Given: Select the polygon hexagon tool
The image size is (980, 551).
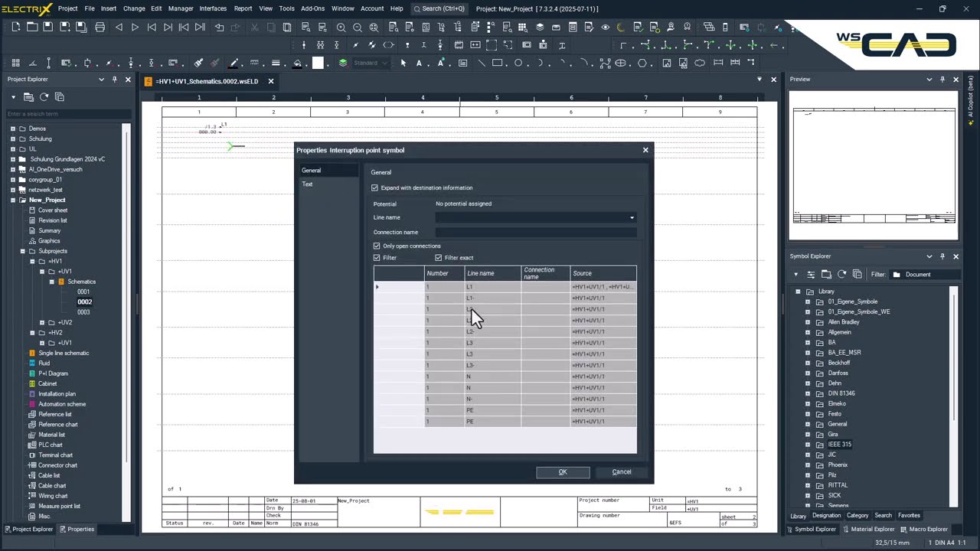Looking at the screenshot, I should [x=642, y=63].
